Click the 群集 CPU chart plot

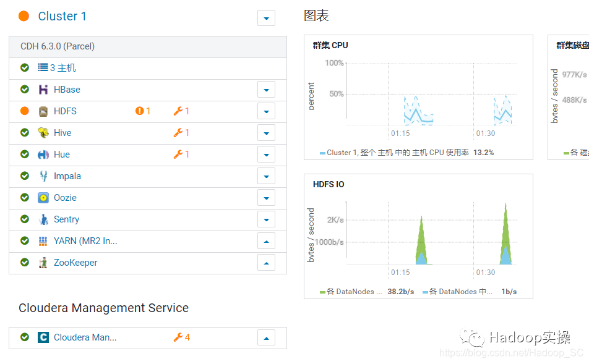pyautogui.click(x=431, y=94)
